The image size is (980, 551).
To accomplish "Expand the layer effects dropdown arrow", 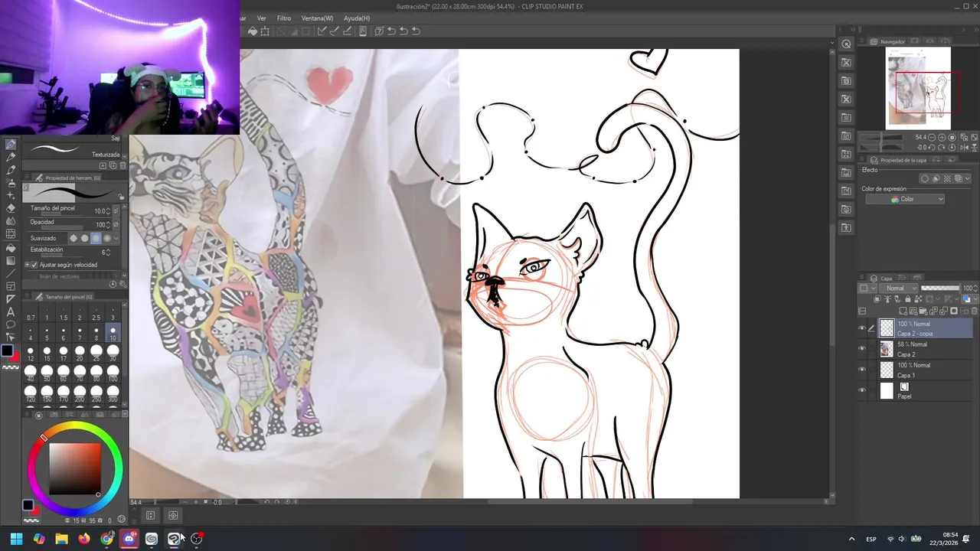I will click(x=968, y=178).
